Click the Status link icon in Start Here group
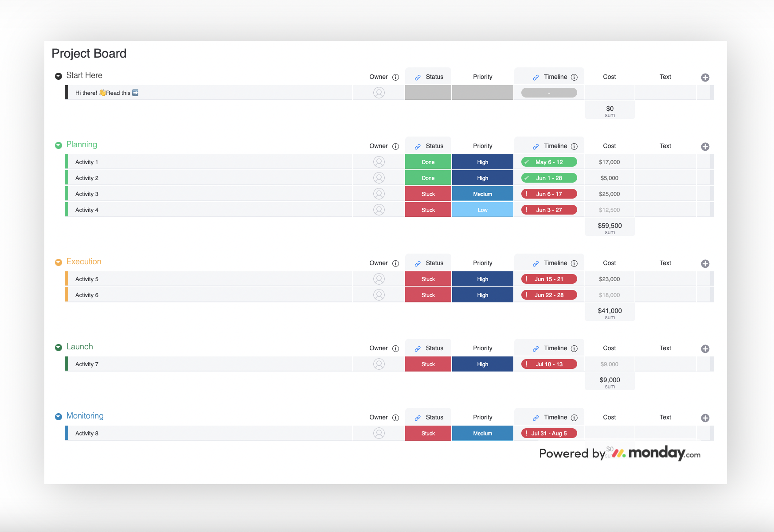The height and width of the screenshot is (532, 774). pyautogui.click(x=417, y=76)
